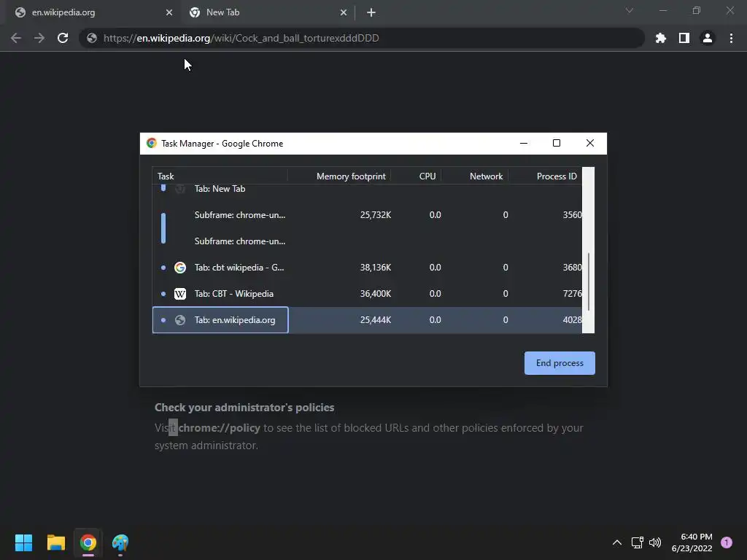Screen dimensions: 747x560
Task: Click the Task Manager vertical scrollbar
Action: coord(589,281)
